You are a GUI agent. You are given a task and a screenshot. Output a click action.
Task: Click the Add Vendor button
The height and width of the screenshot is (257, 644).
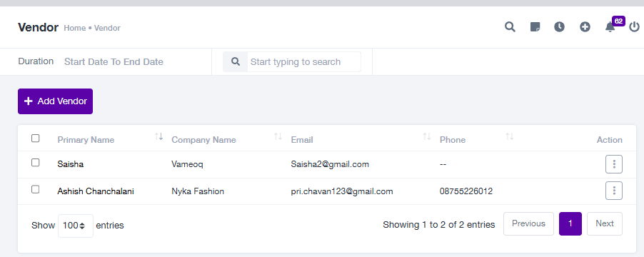click(55, 101)
